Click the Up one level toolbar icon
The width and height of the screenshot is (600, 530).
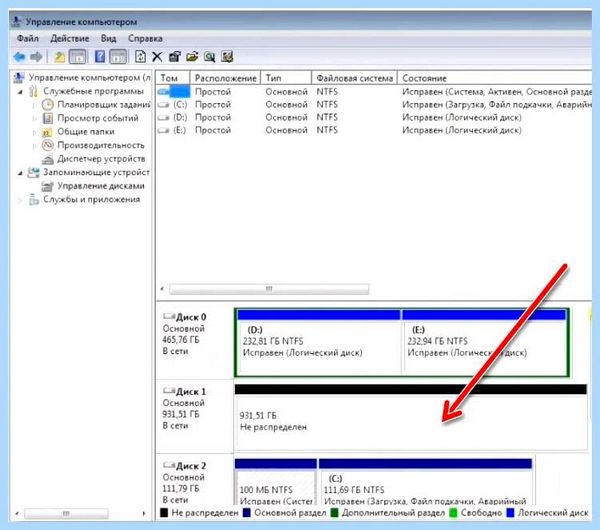59,57
